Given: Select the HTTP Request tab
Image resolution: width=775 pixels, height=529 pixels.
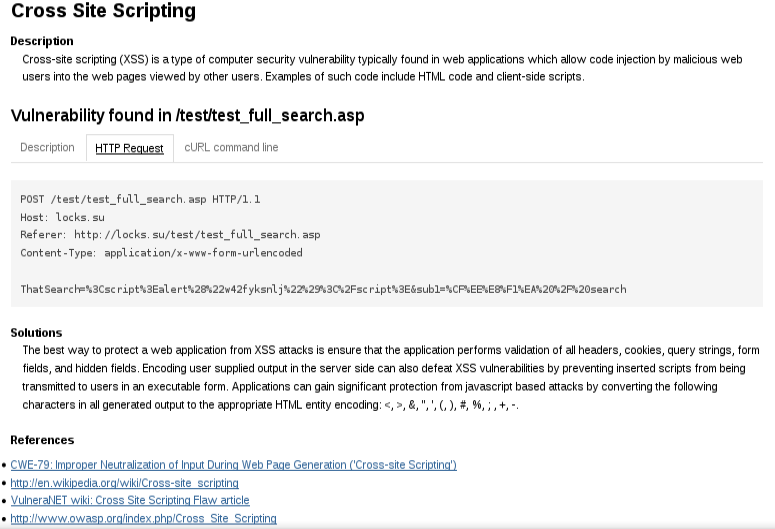Looking at the screenshot, I should click(x=129, y=148).
